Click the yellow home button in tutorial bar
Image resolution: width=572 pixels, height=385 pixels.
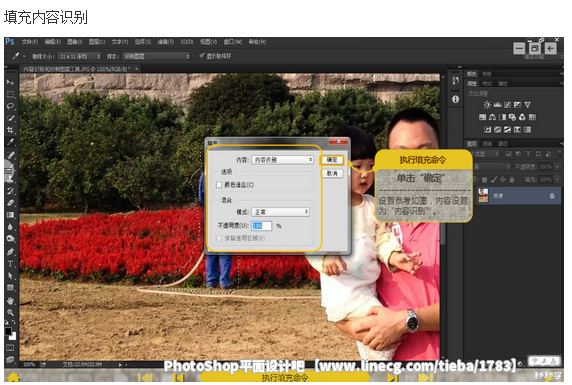[x=13, y=377]
